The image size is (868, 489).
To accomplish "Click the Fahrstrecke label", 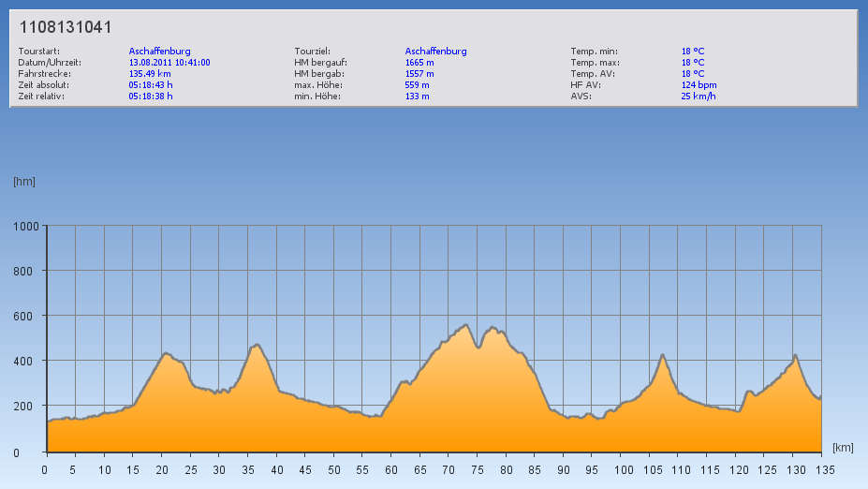I will coord(44,74).
